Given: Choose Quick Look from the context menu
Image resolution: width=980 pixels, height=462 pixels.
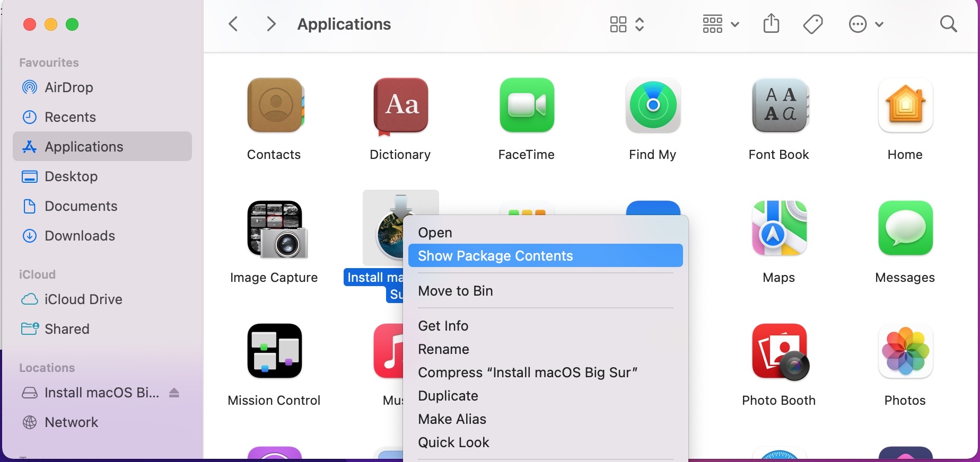Looking at the screenshot, I should pos(546,442).
